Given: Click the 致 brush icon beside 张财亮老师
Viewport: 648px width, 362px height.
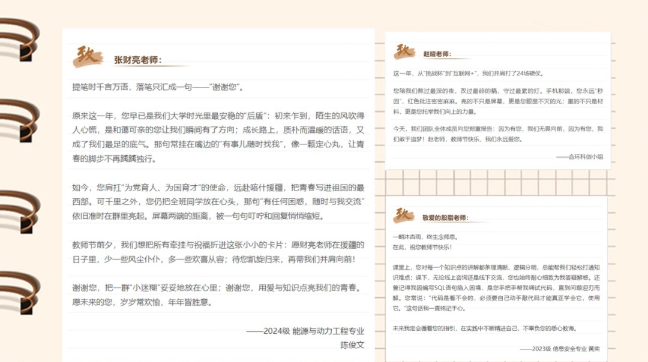Looking at the screenshot, I should tap(87, 56).
